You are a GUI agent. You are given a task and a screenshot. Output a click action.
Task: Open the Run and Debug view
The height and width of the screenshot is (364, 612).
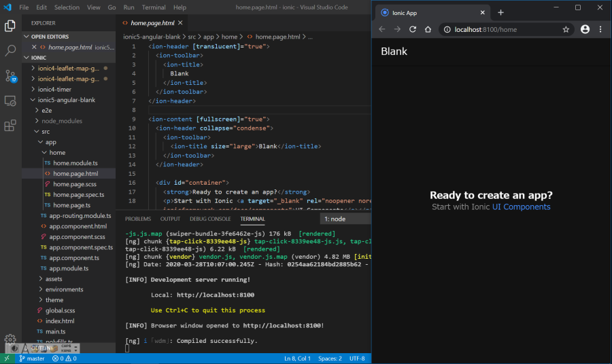coord(10,101)
